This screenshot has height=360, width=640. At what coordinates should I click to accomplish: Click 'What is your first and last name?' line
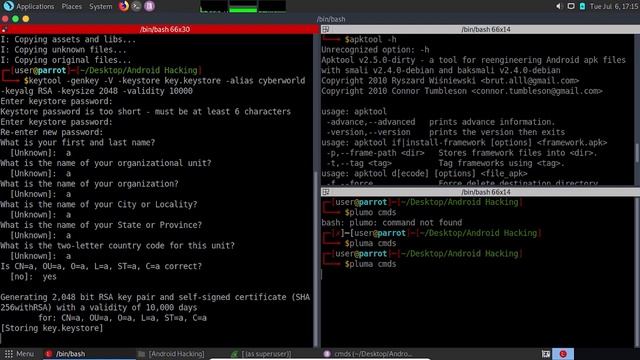(78, 142)
